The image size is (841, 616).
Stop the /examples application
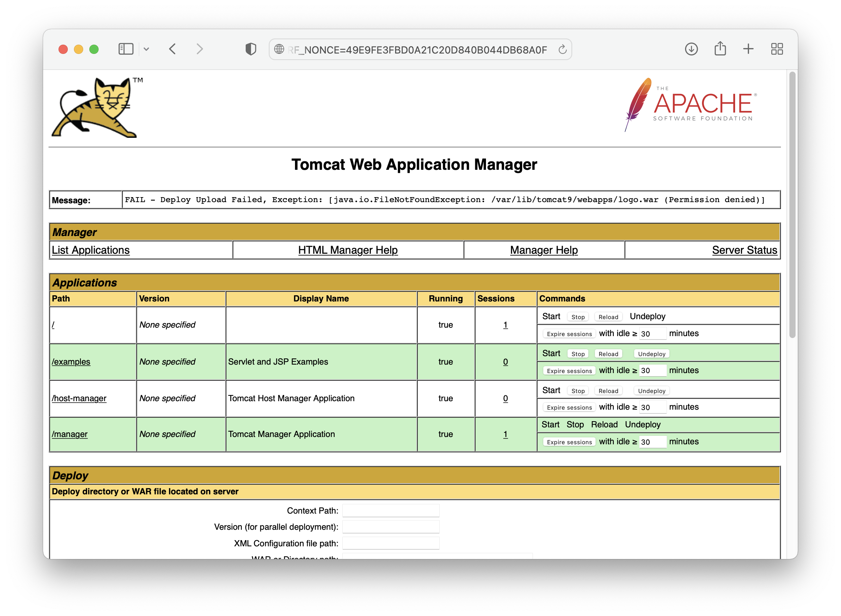pos(578,354)
